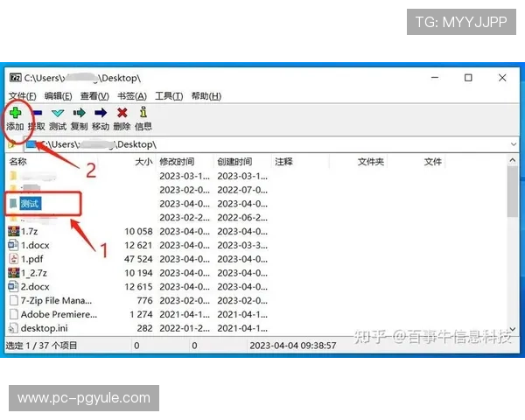Click the file list scrollbar up arrow
Screen dimensions: 525x420
pyautogui.click(x=513, y=160)
